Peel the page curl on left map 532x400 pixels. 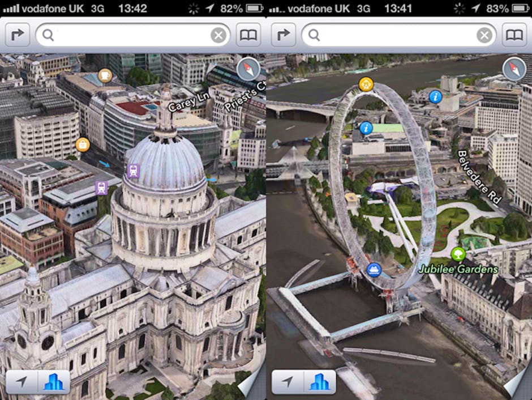pyautogui.click(x=252, y=386)
